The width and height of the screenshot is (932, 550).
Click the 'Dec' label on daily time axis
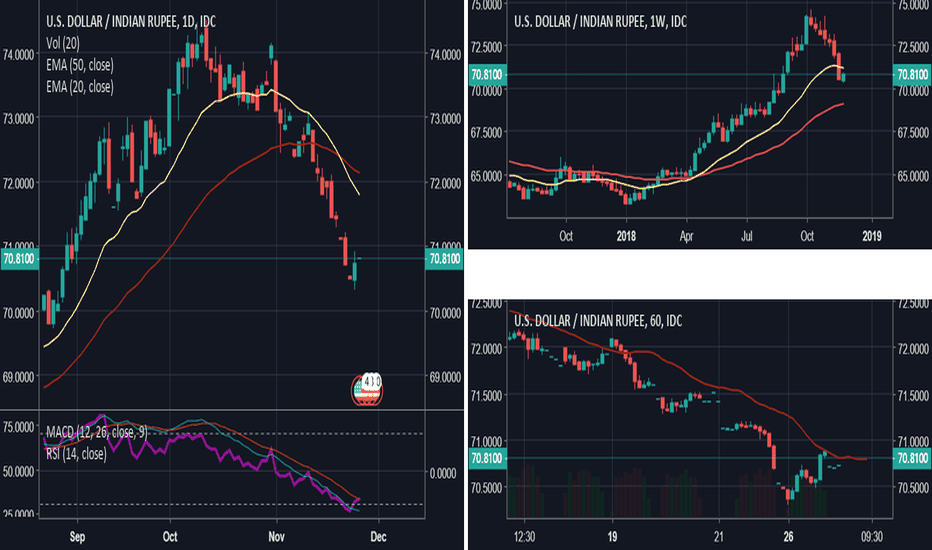378,537
